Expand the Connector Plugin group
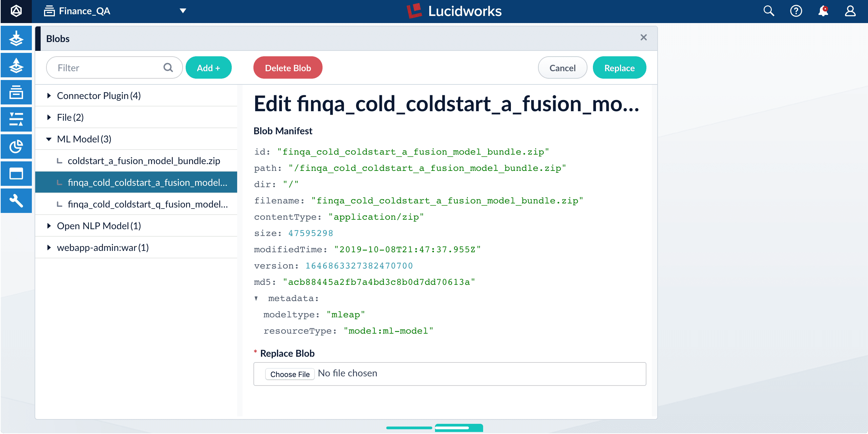Viewport: 868px width, 434px height. 49,96
